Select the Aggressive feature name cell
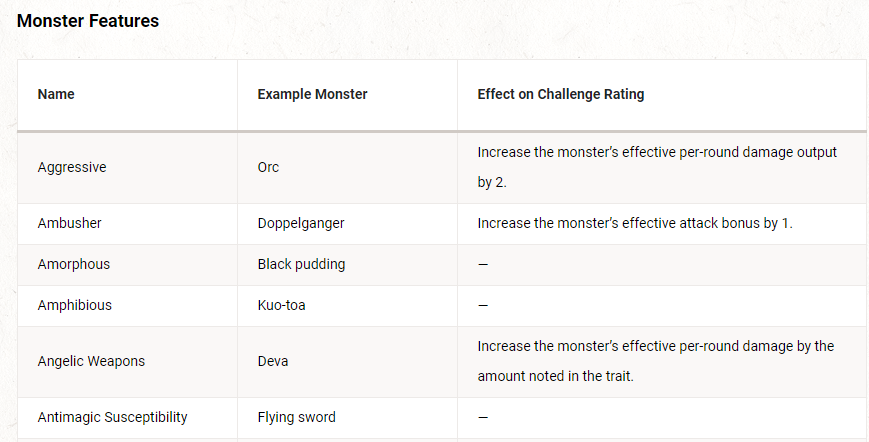 pos(72,168)
